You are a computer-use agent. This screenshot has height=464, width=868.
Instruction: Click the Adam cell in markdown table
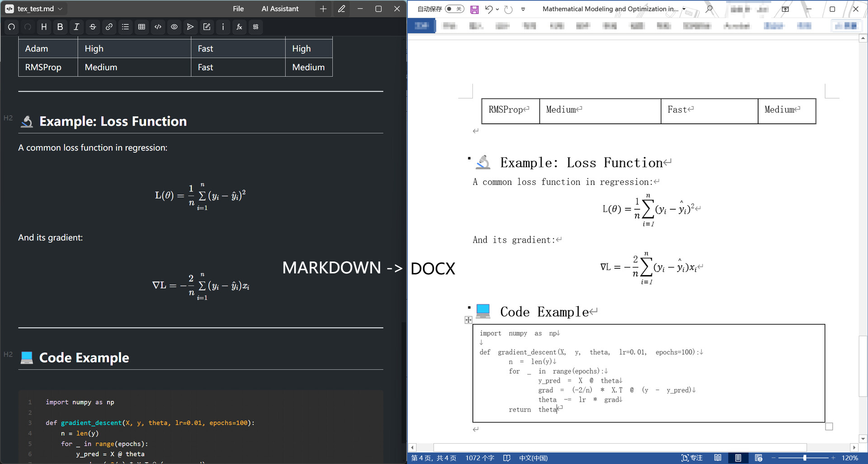pos(48,48)
